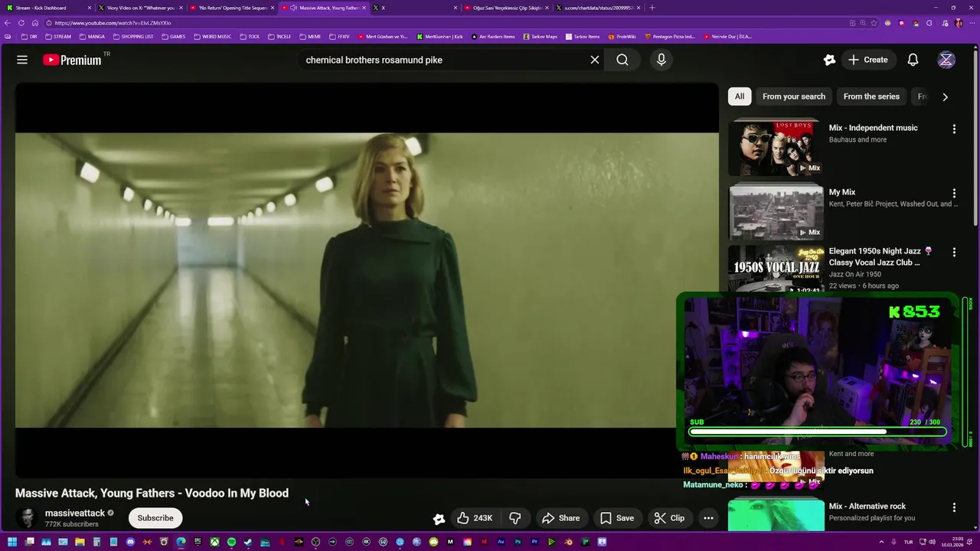Open the WEIRD MUSIC bookmarks folder

(213, 37)
